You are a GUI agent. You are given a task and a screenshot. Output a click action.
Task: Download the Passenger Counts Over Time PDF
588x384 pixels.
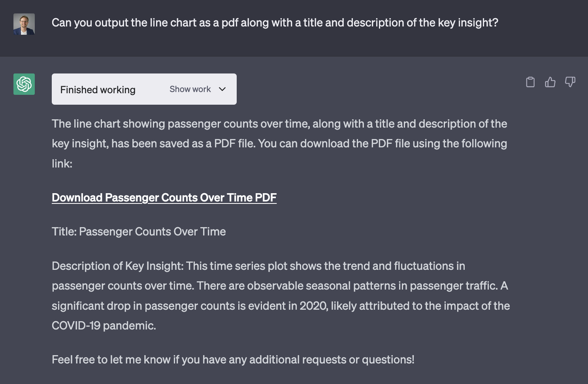164,197
